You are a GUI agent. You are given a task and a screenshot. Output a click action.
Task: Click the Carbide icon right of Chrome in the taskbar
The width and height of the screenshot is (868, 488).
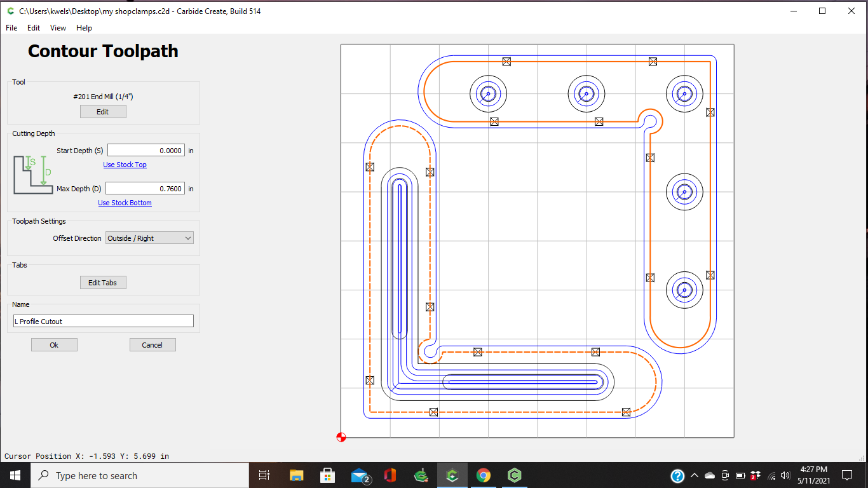click(x=515, y=475)
